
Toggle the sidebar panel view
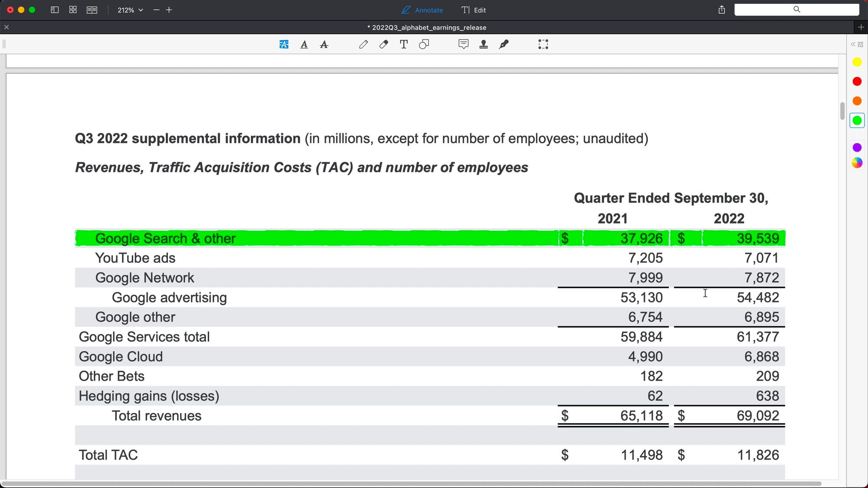pyautogui.click(x=55, y=10)
